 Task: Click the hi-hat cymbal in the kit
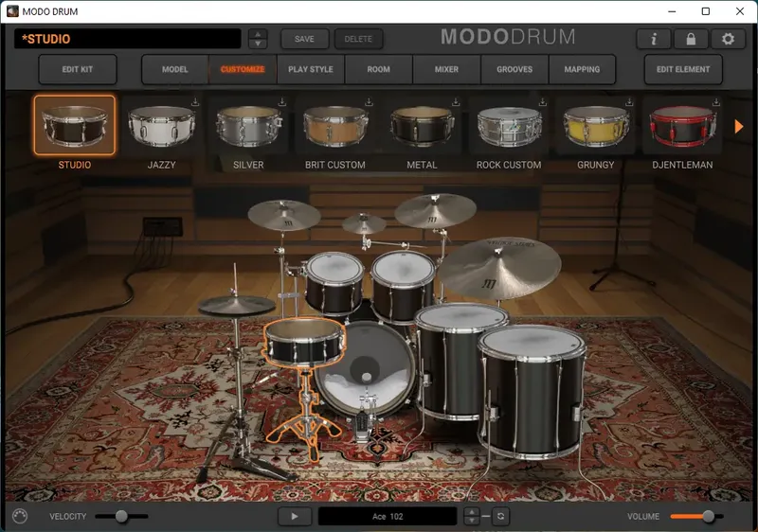pyautogui.click(x=236, y=305)
